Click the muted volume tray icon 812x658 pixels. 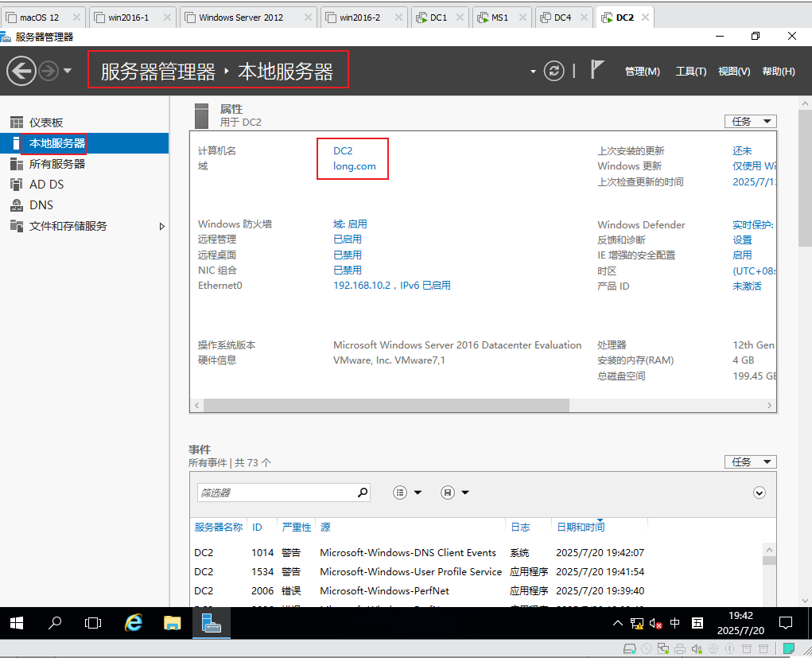(x=655, y=623)
